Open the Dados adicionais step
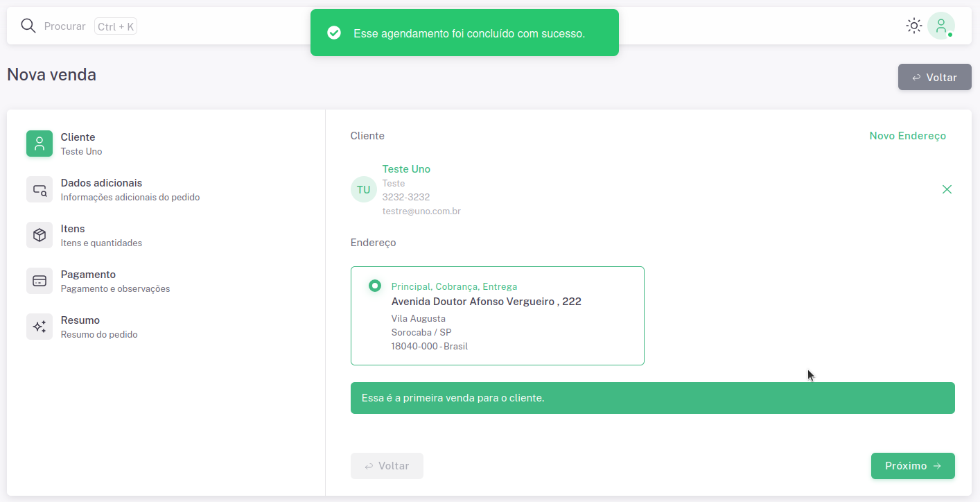The height and width of the screenshot is (502, 980). pos(101,183)
